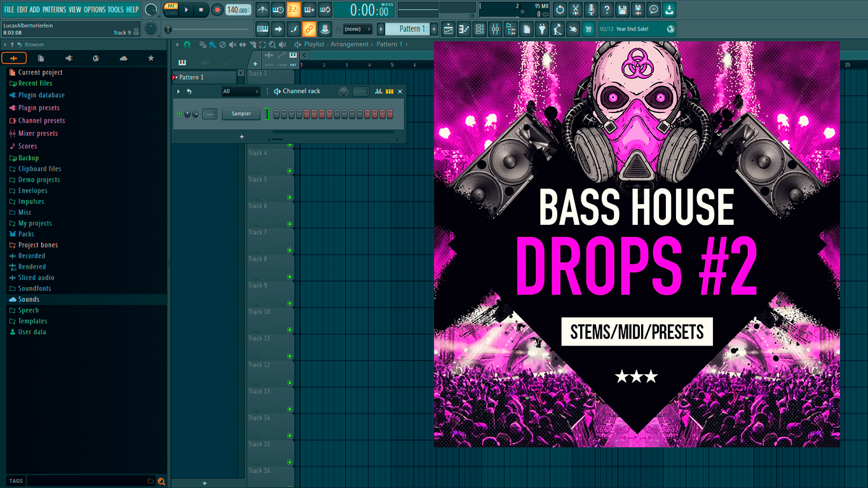Open the OPTIONS menu
The width and height of the screenshot is (868, 488).
tap(95, 10)
